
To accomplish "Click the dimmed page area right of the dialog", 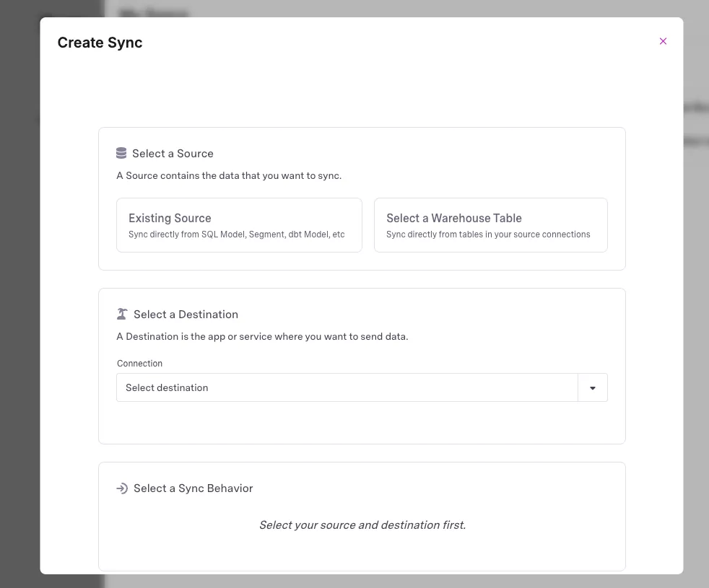I will [x=696, y=294].
